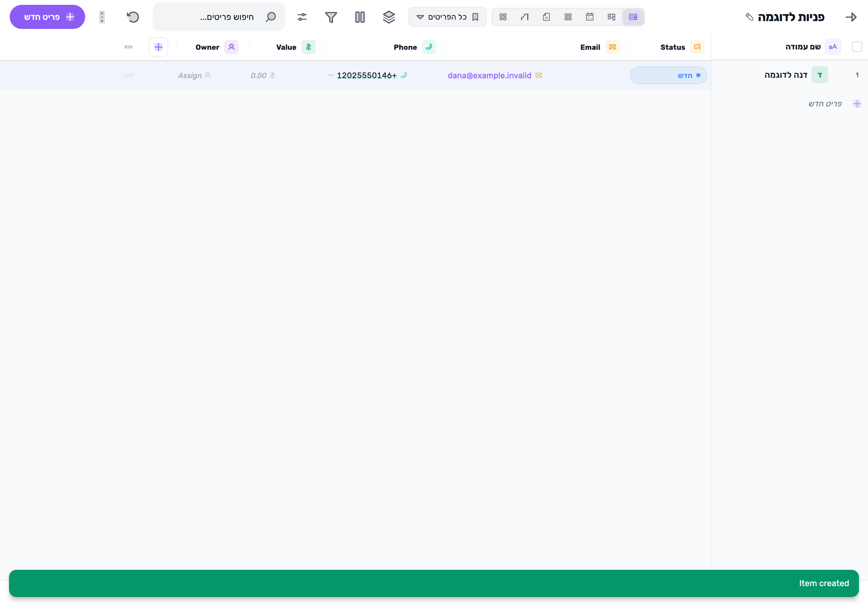The image size is (868, 603).
Task: Click the search items input field
Action: pos(219,17)
